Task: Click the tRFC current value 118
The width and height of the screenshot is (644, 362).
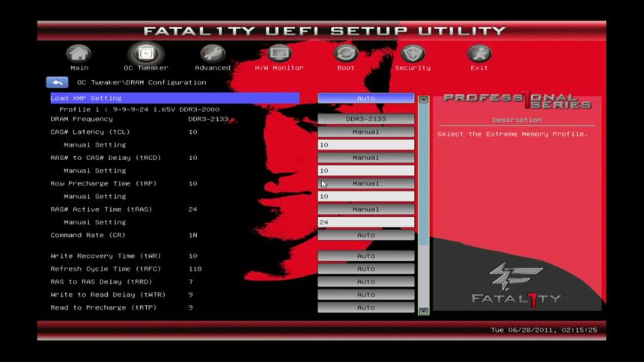Action: tap(195, 269)
